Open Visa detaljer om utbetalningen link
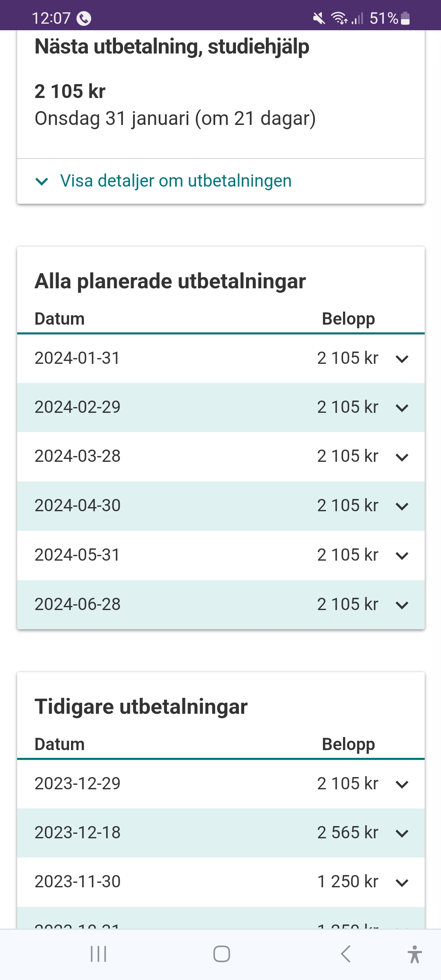This screenshot has width=441, height=980. pyautogui.click(x=176, y=181)
